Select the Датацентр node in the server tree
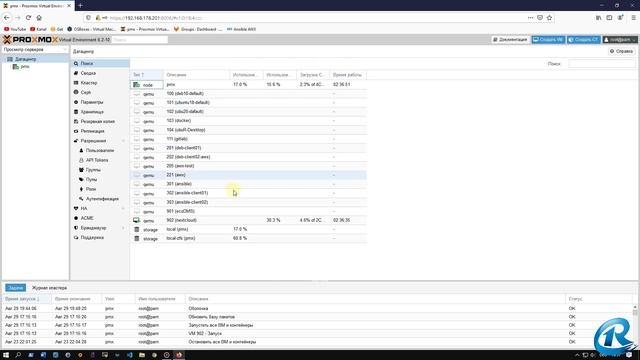The width and height of the screenshot is (640, 360). tap(25, 59)
